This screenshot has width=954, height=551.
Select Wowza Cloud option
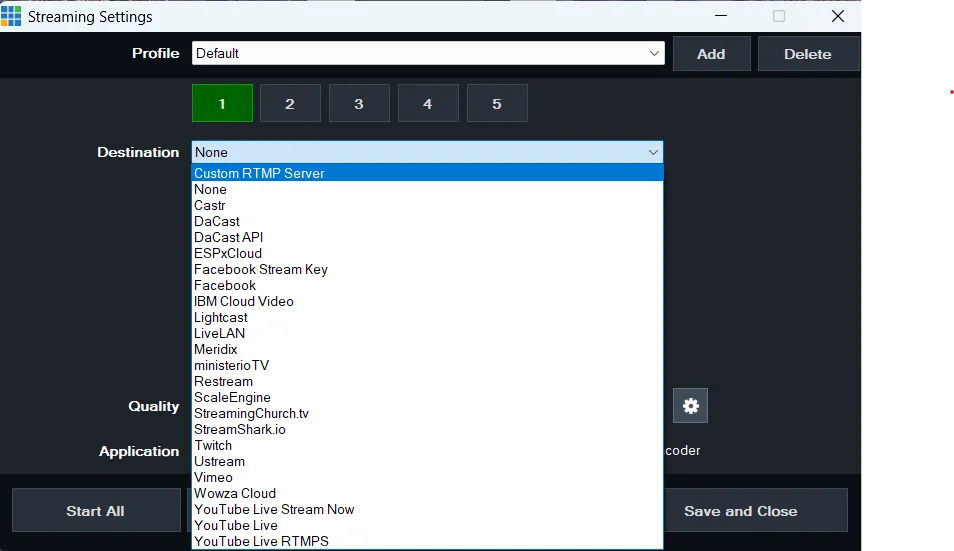click(x=427, y=493)
